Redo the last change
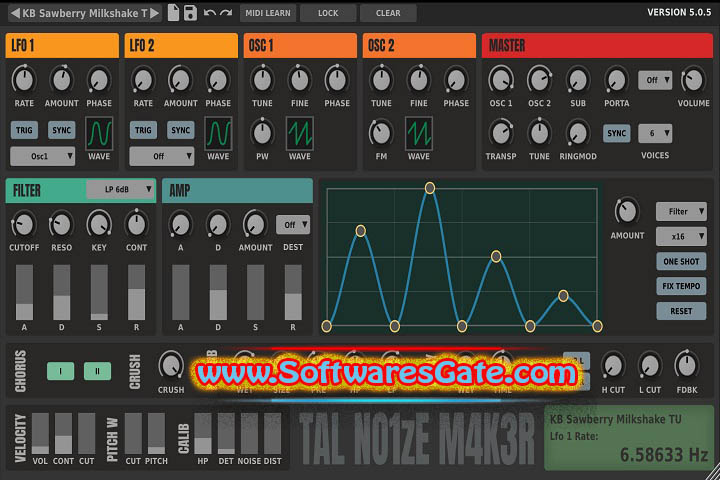This screenshot has width=720, height=480. 226,13
